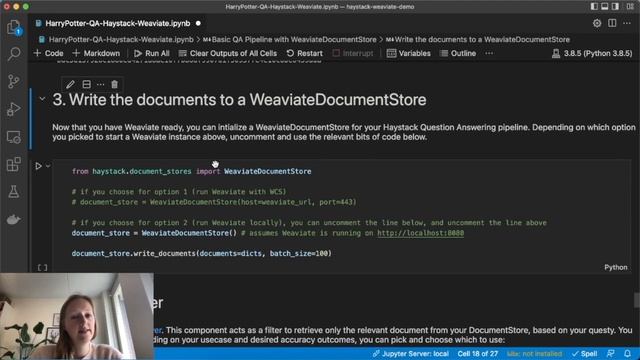Open more cell actions ellipsis

pyautogui.click(x=100, y=84)
